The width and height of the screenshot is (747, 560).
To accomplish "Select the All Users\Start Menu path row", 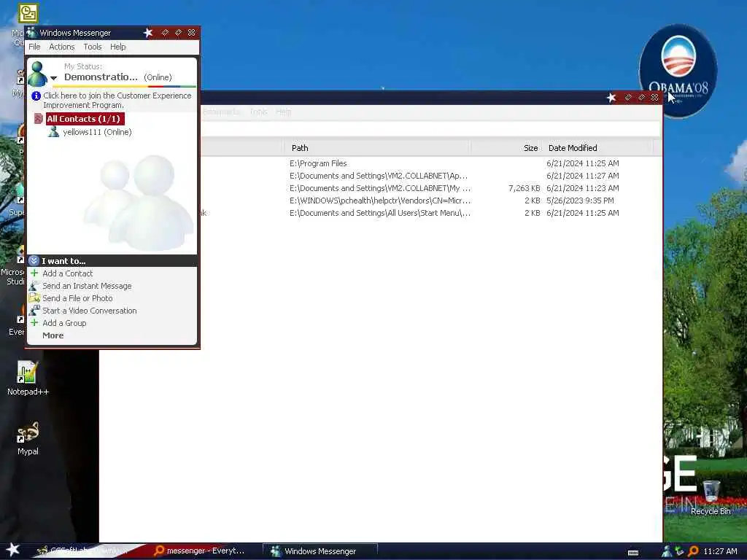I will pos(379,213).
